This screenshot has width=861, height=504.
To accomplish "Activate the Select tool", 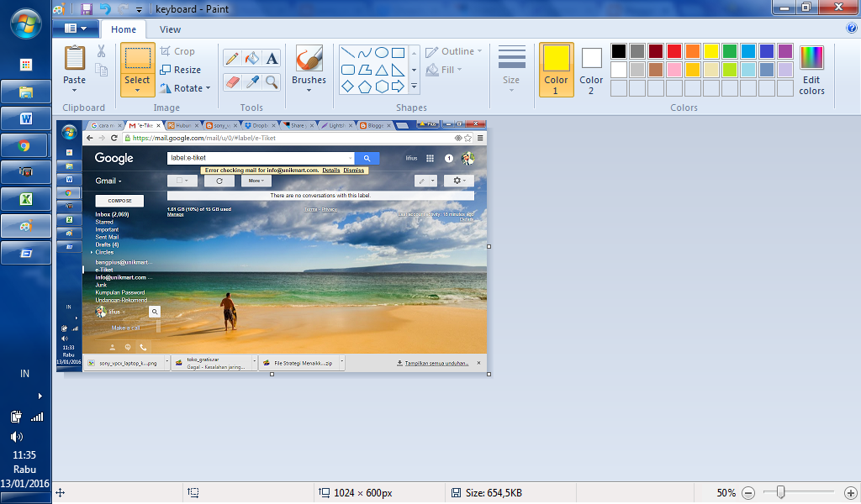I will (x=137, y=58).
